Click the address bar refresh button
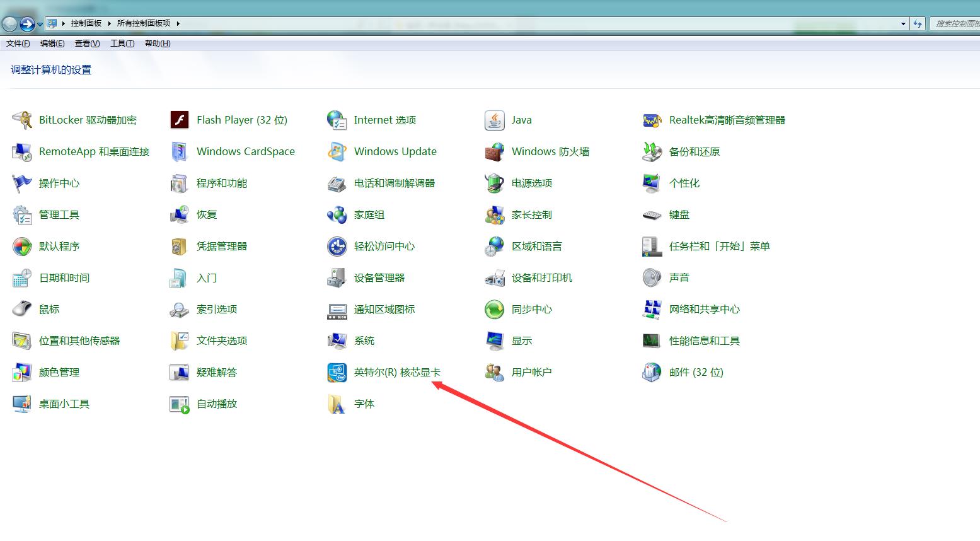980x541 pixels. [918, 24]
